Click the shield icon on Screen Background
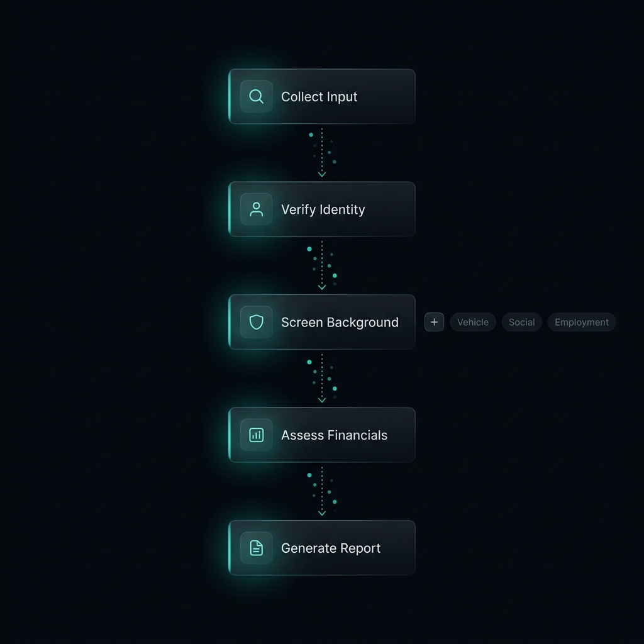 (257, 323)
